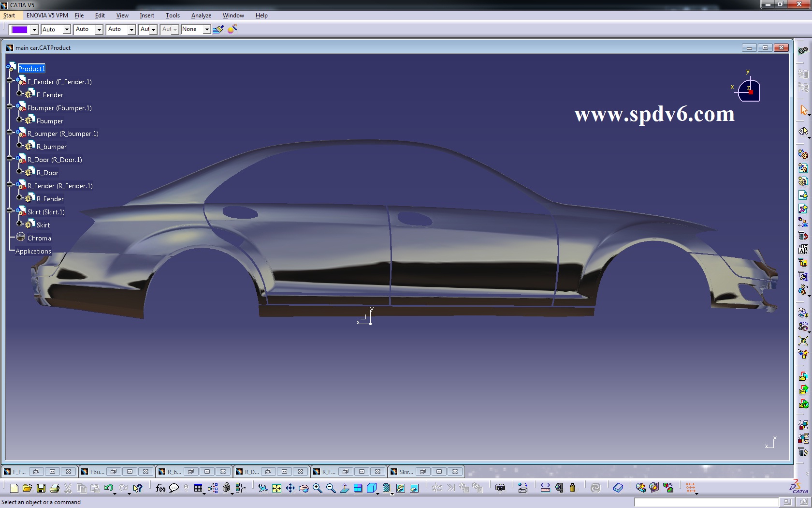Toggle the Swap Visible Space icon
The image size is (812, 508).
click(414, 488)
